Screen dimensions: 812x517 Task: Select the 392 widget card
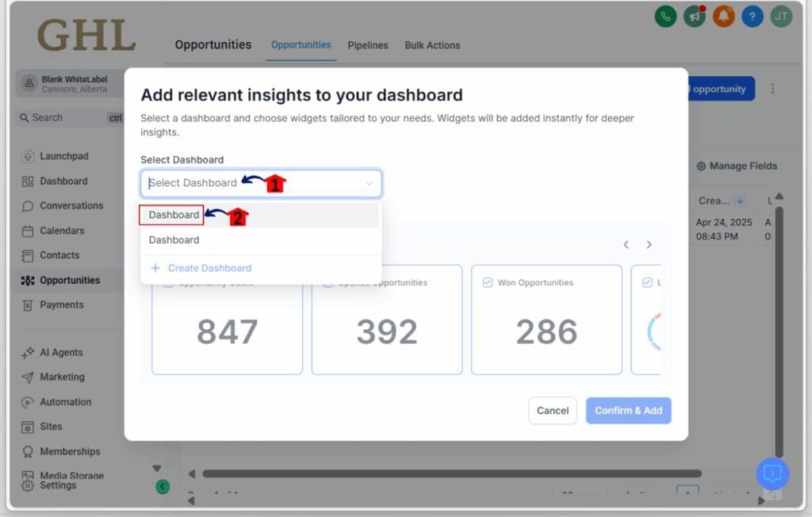tap(387, 320)
